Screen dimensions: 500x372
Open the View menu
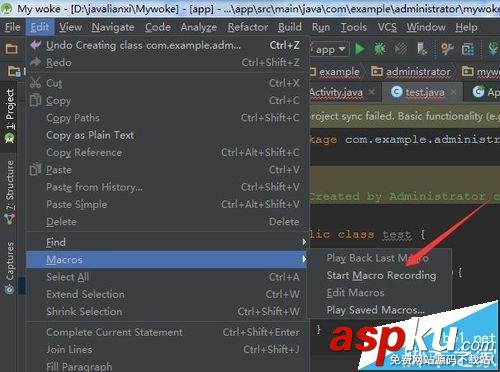tap(70, 27)
